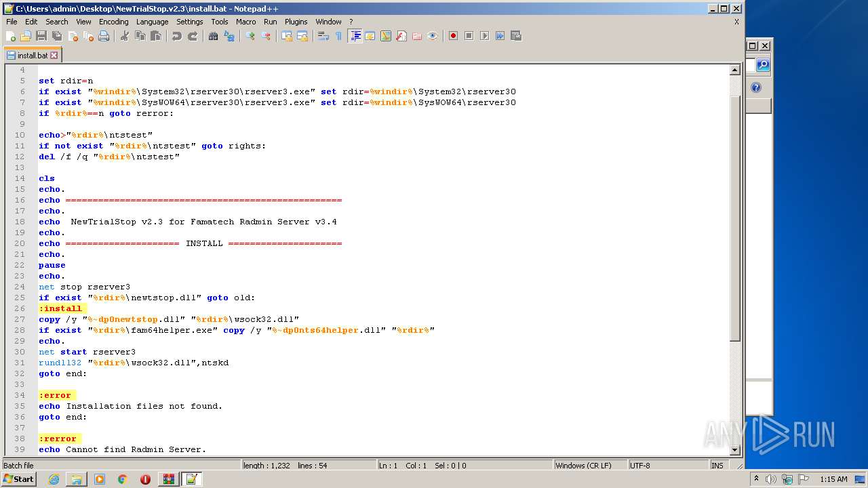Viewport: 868px width, 488px height.
Task: Toggle the Indent Guide toolbar icon
Action: point(355,36)
